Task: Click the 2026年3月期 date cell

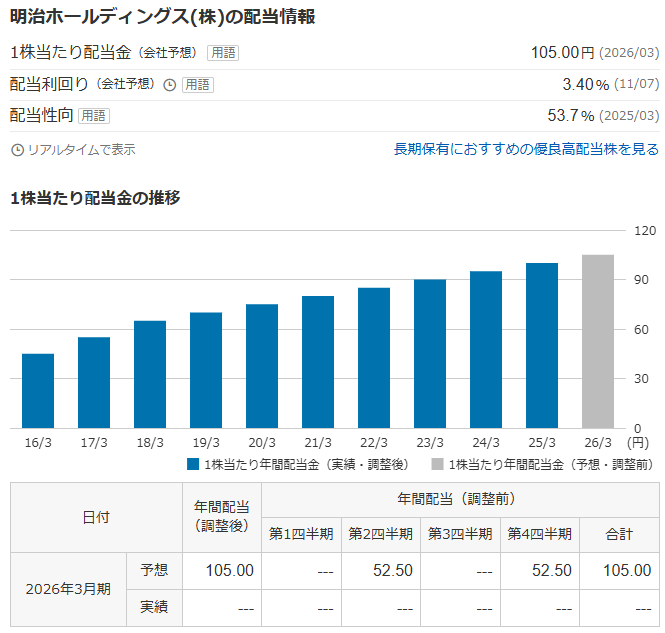Action: click(x=68, y=588)
